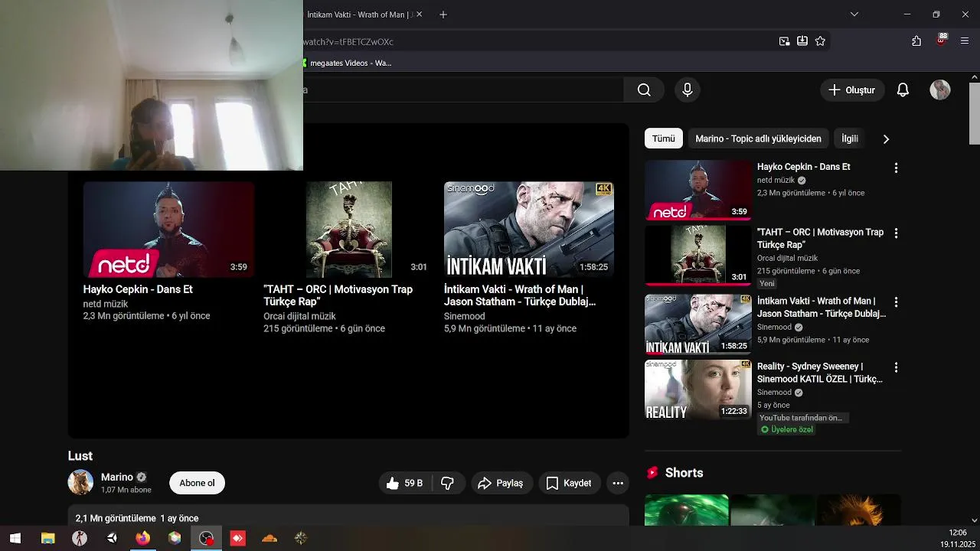Subscribe with the Abone ol button

point(197,483)
